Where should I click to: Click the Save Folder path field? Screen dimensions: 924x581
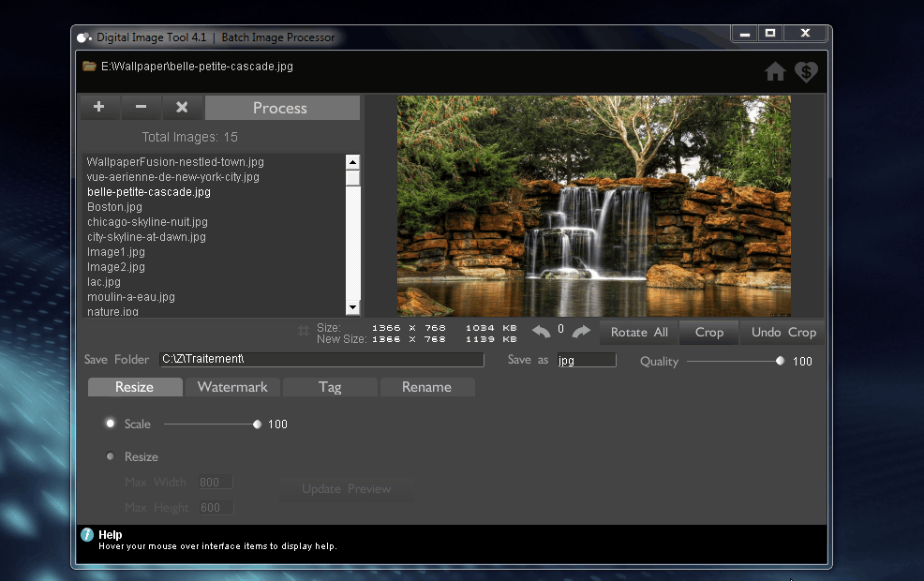[x=321, y=360]
